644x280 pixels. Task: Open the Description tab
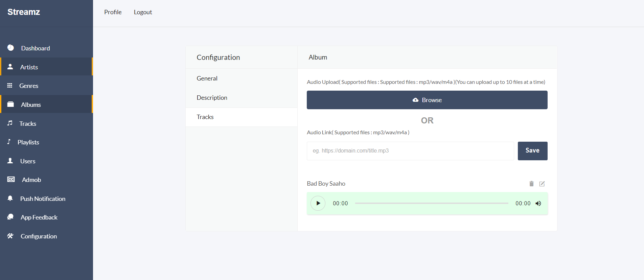point(212,98)
